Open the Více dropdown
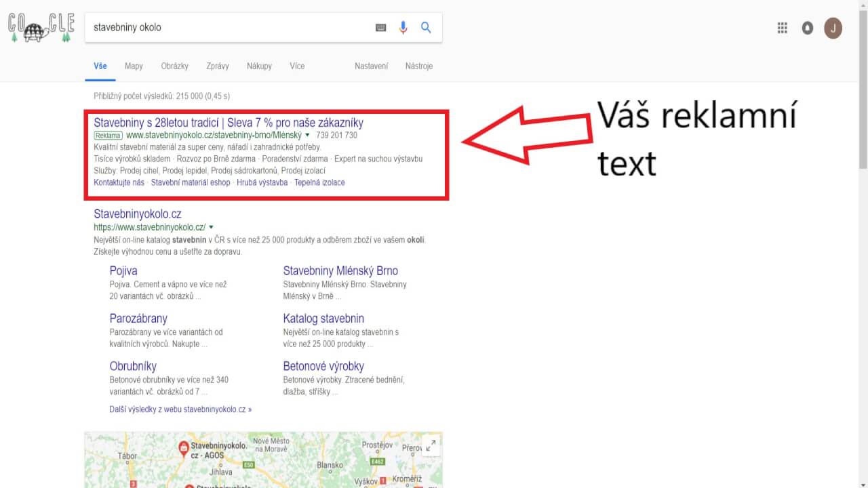This screenshot has height=488, width=868. [x=297, y=66]
